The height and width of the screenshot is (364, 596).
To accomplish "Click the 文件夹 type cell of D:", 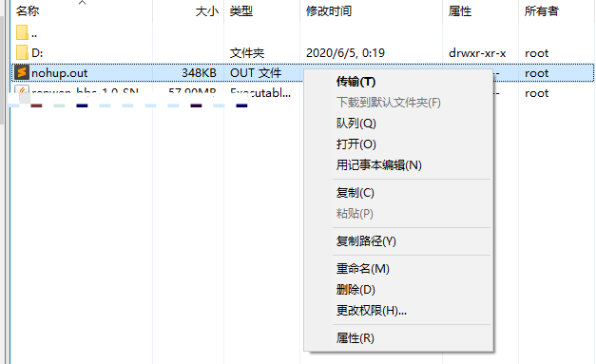I will tap(247, 53).
